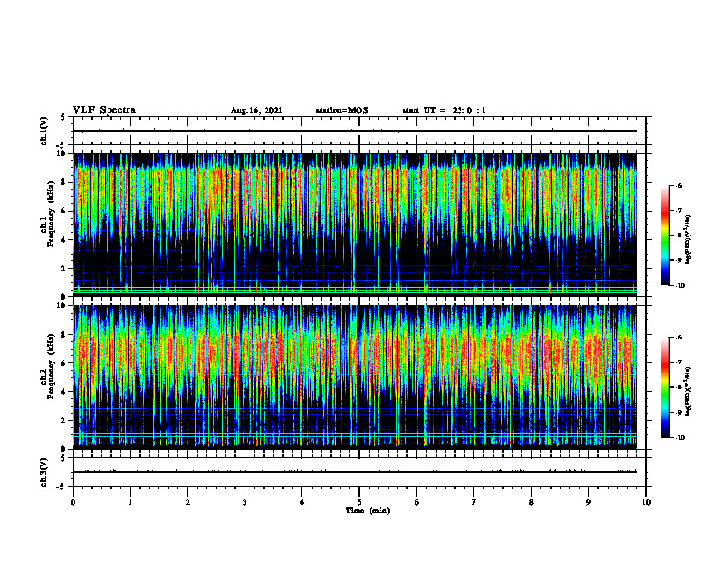728x563 pixels.
Task: Select the "6" kHz tick on ch.2 frequency axis
Action: [63, 363]
